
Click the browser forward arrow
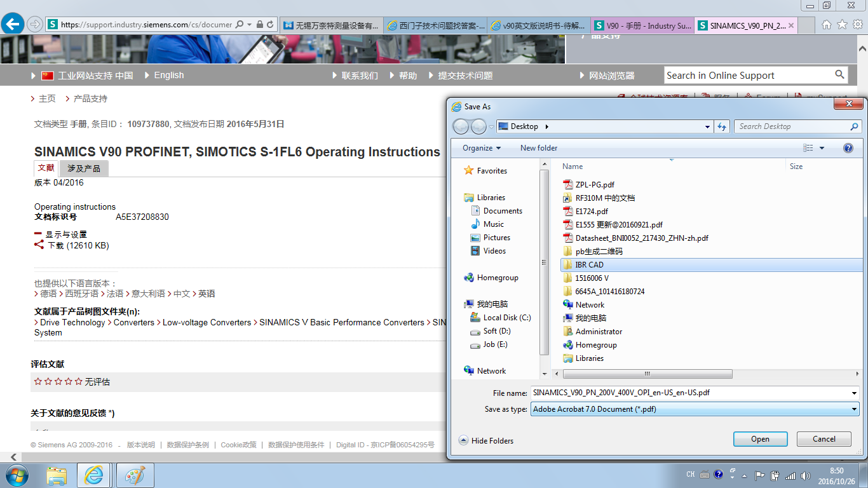pyautogui.click(x=34, y=24)
